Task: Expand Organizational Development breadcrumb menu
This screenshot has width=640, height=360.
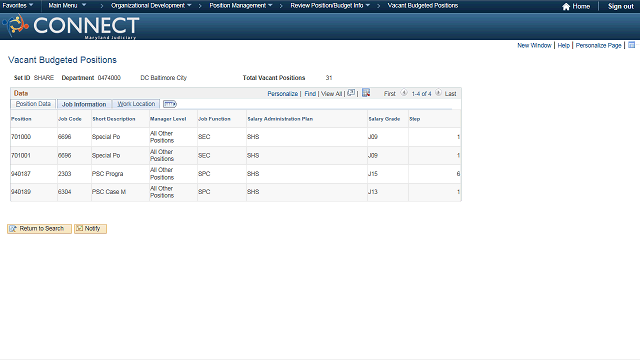Action: [x=151, y=5]
